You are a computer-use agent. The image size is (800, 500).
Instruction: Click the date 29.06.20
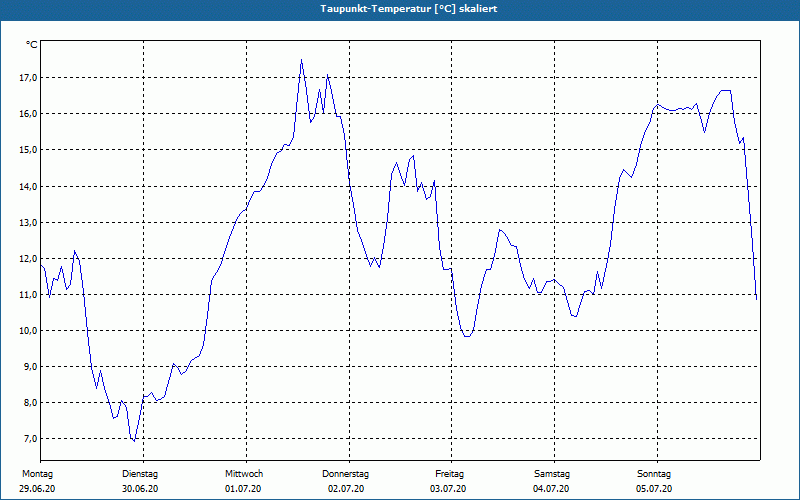(37, 489)
